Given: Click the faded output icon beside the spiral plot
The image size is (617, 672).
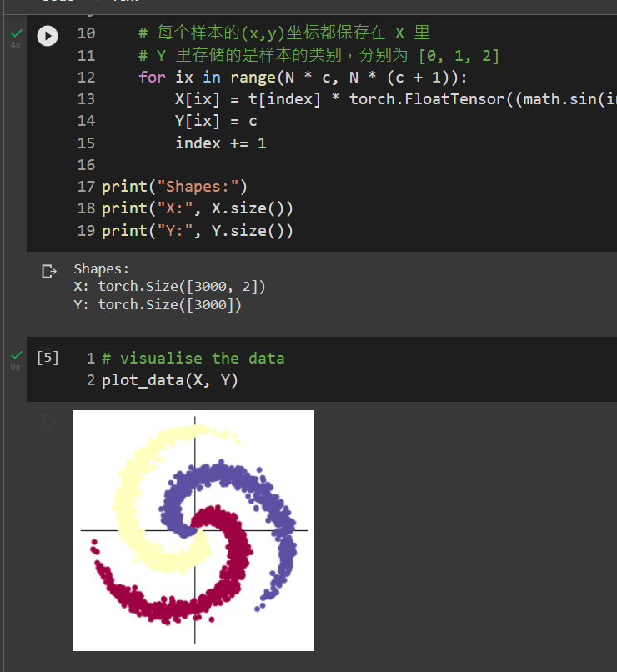Looking at the screenshot, I should coord(49,421).
